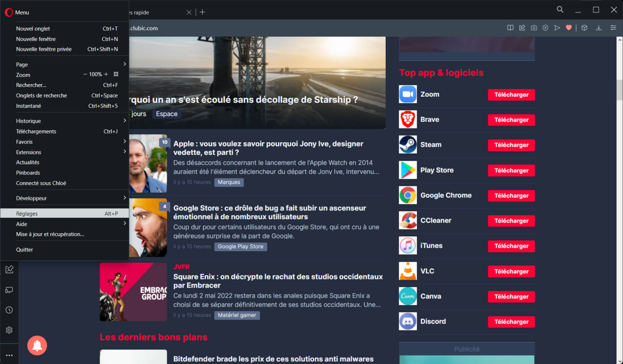
Task: Open the Jony Ive Apple article headline
Action: [x=268, y=148]
